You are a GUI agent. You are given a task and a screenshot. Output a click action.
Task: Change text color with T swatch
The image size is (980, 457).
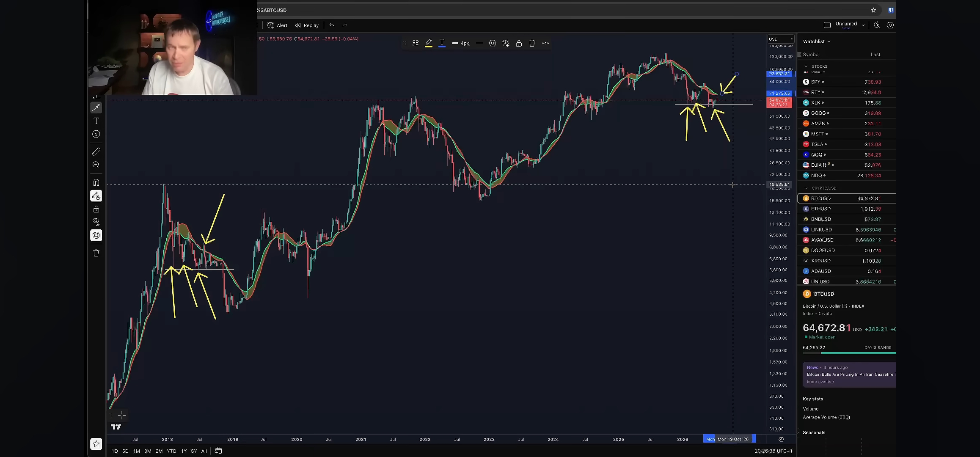[x=442, y=43]
